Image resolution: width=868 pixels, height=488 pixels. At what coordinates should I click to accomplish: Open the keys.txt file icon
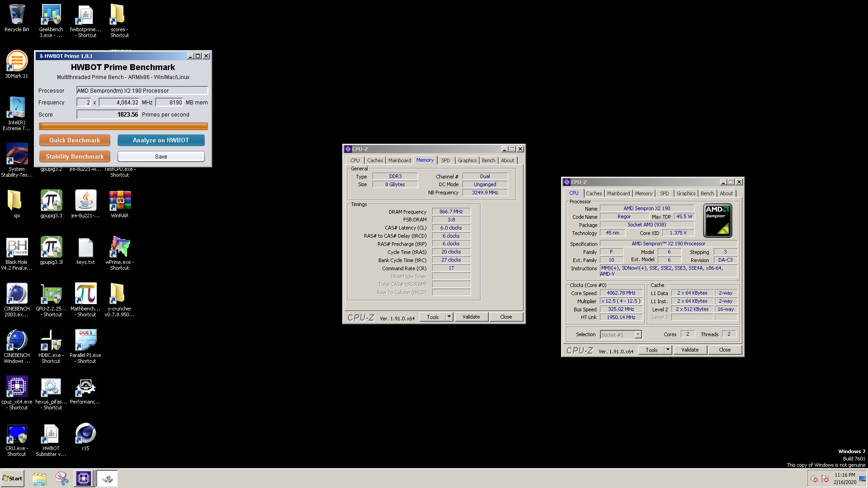coord(85,251)
